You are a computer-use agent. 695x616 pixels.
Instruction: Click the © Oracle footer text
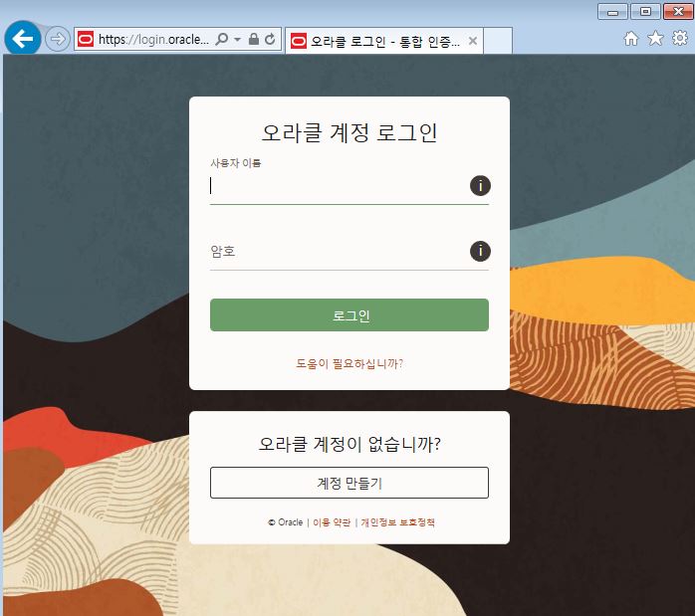pyautogui.click(x=286, y=522)
